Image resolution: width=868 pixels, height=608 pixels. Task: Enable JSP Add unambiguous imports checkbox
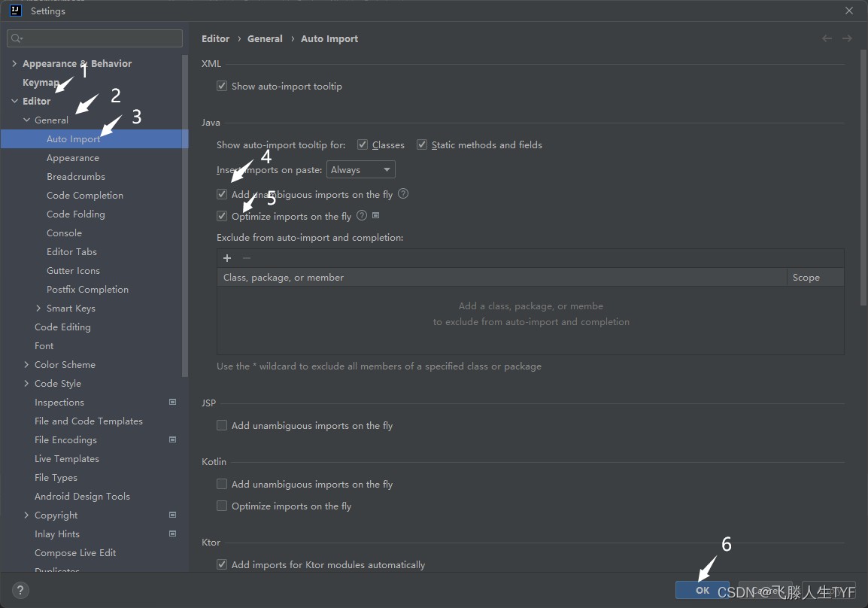(222, 425)
